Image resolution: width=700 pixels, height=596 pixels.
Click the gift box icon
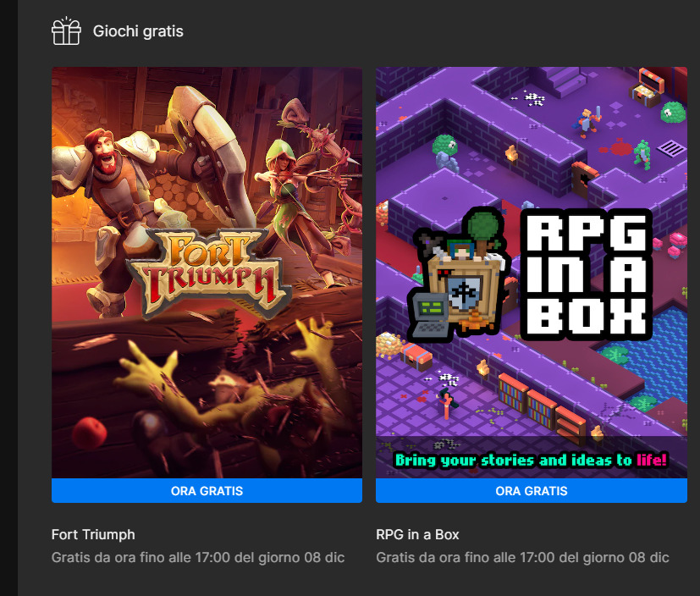66,30
